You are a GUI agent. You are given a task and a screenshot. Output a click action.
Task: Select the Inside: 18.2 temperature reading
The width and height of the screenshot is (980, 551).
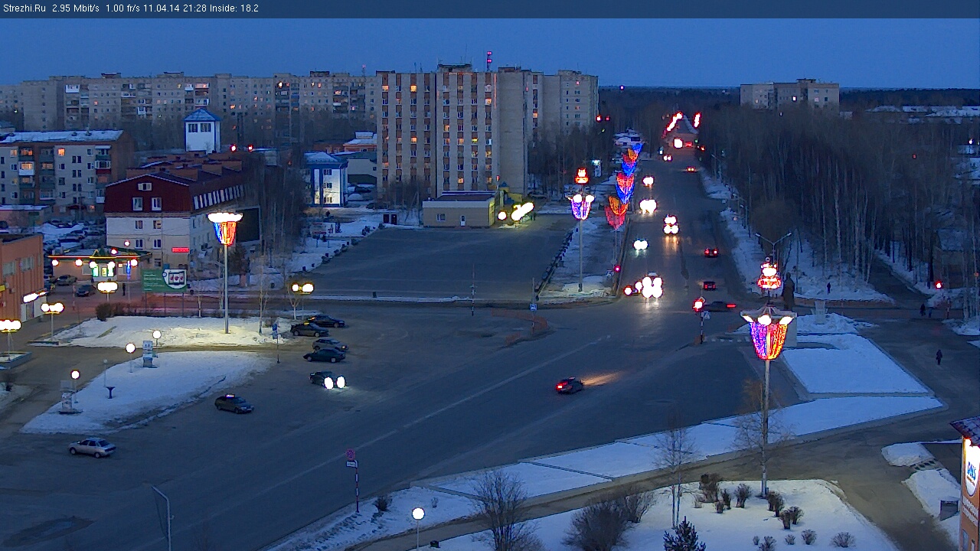[234, 8]
